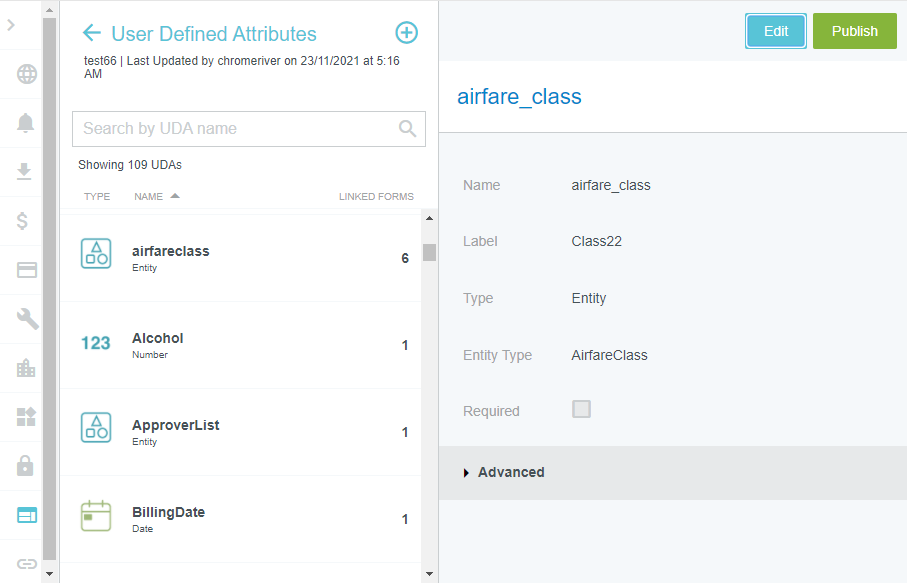Screen dimensions: 907x583
Task: Open the wrench tools sidebar icon
Action: pos(27,319)
